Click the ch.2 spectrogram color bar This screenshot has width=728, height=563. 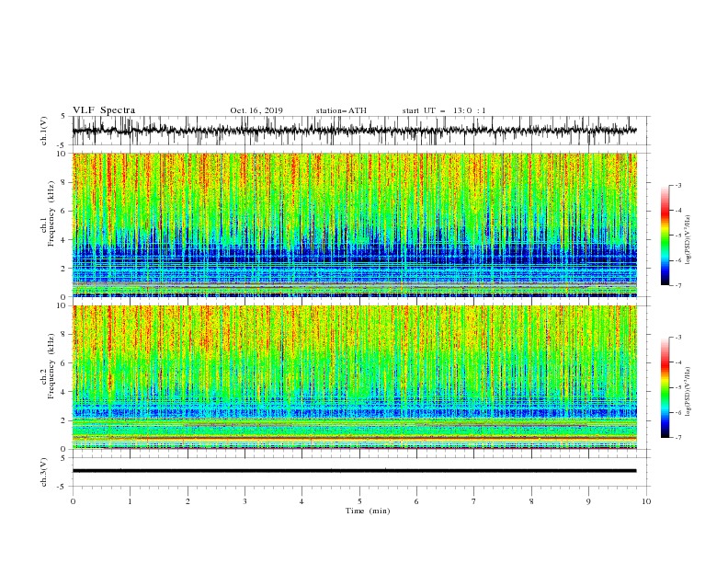tap(665, 387)
